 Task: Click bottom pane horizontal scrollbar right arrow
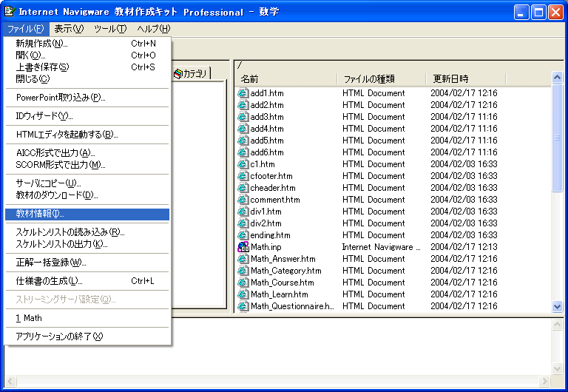click(544, 381)
